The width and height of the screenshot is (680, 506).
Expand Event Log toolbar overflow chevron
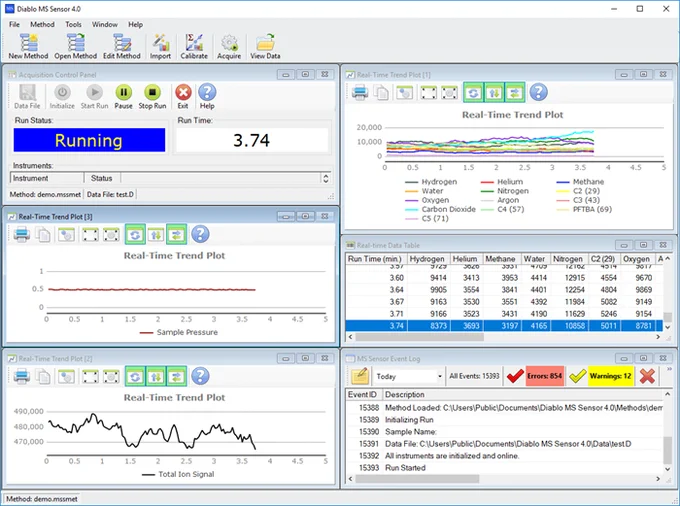pos(669,369)
